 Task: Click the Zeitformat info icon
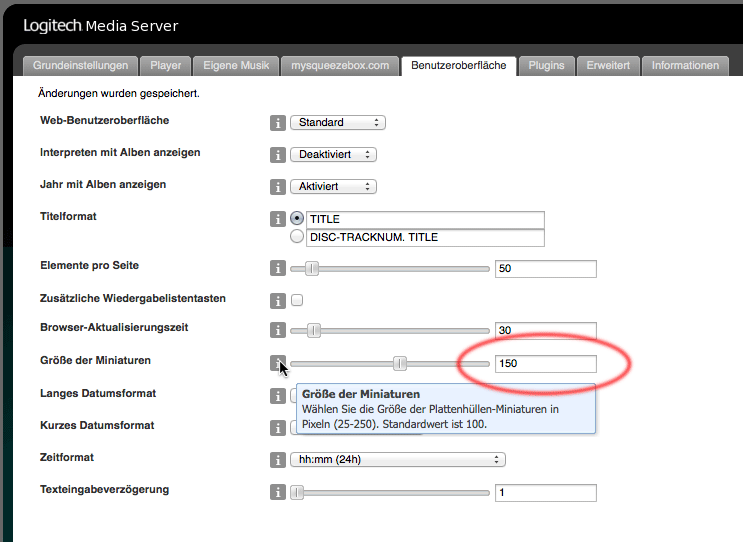coord(278,460)
